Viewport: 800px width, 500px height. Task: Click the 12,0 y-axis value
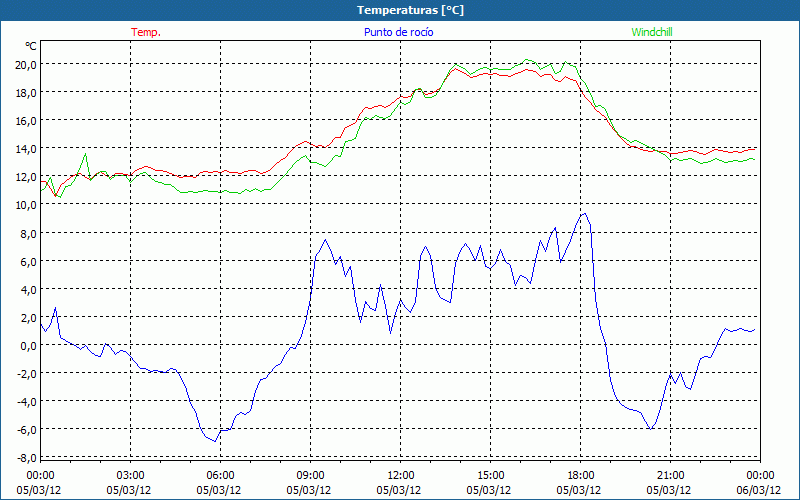(x=26, y=177)
